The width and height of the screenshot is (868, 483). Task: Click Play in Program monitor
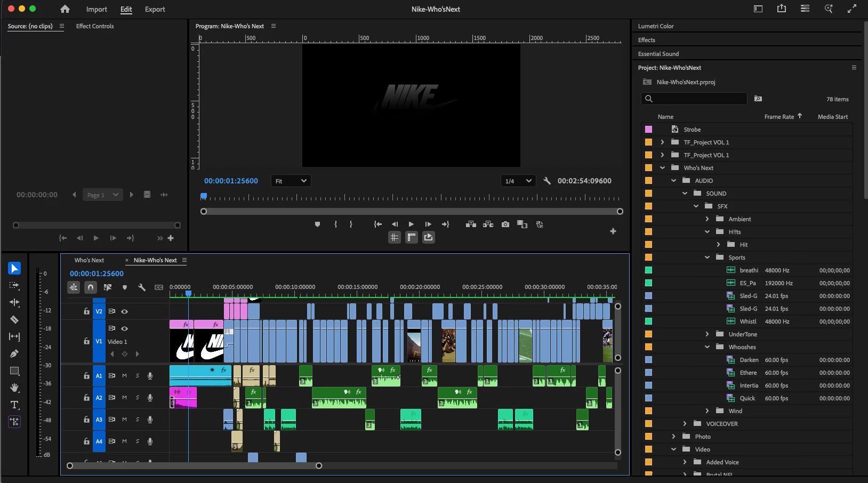click(x=411, y=224)
